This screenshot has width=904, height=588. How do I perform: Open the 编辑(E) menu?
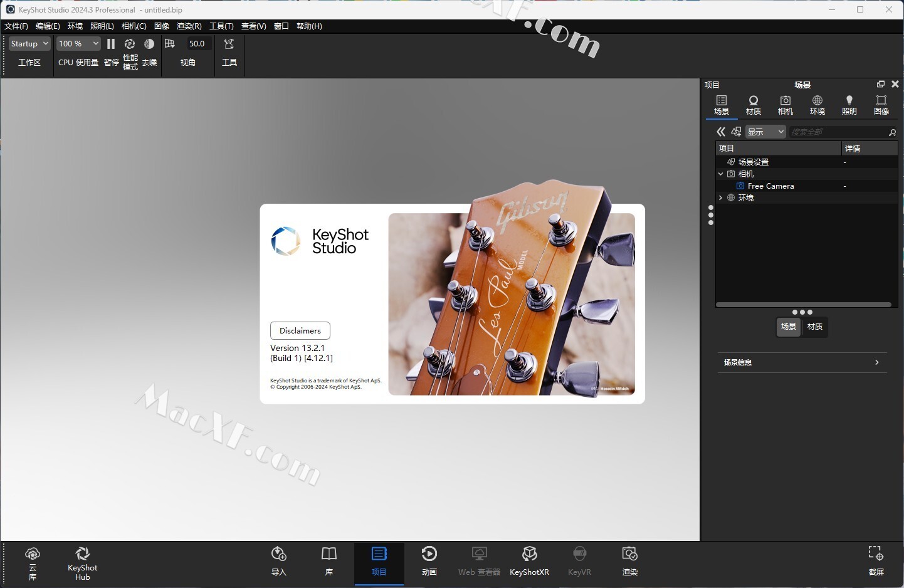[48, 26]
